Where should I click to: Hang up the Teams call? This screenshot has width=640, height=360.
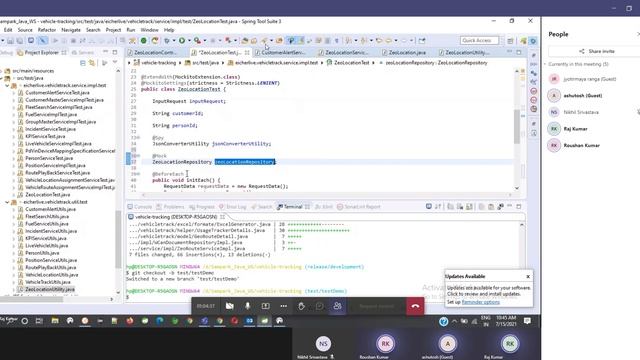click(x=415, y=306)
